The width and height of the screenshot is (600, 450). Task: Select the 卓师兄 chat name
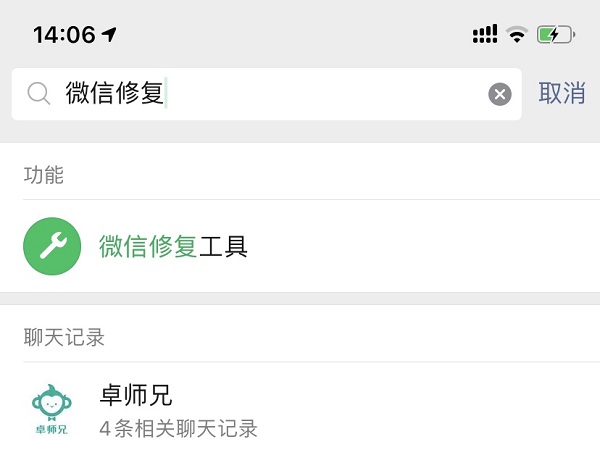pyautogui.click(x=136, y=396)
